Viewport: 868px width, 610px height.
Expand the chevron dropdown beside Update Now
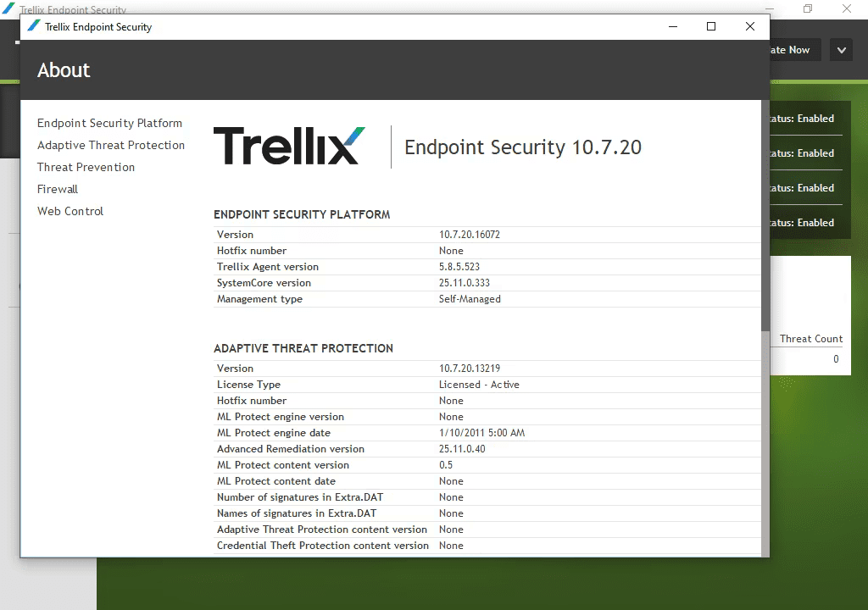coord(841,50)
